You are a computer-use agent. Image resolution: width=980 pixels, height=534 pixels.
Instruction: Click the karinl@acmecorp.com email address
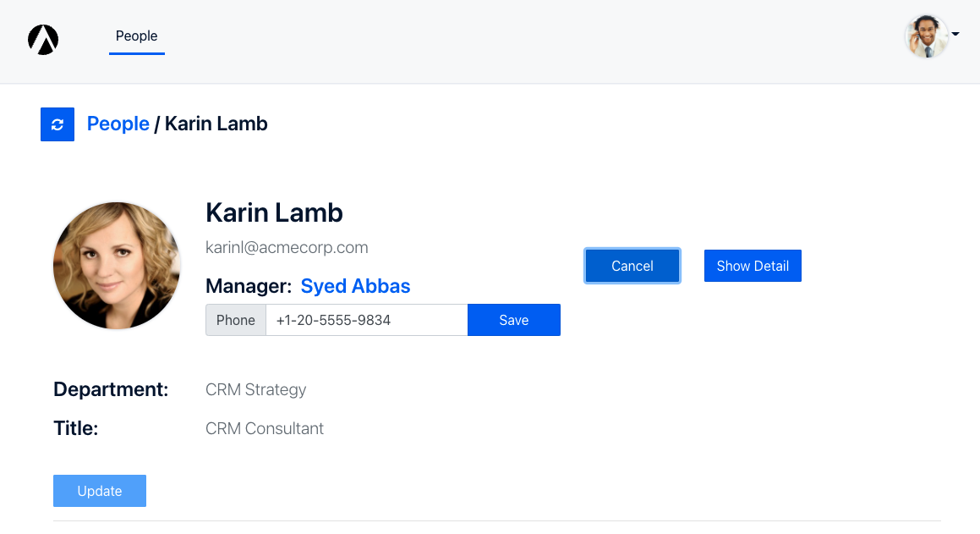click(287, 248)
